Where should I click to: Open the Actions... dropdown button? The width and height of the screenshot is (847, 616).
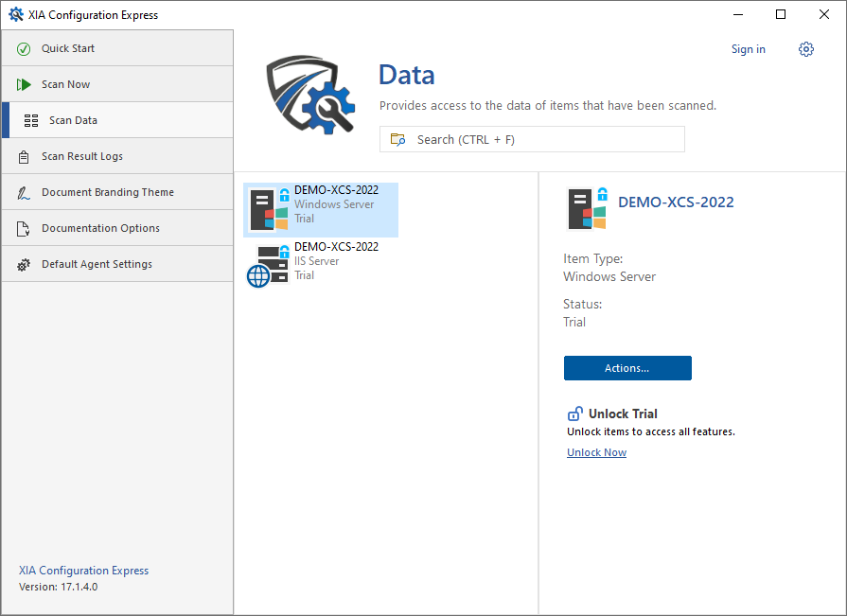point(627,368)
